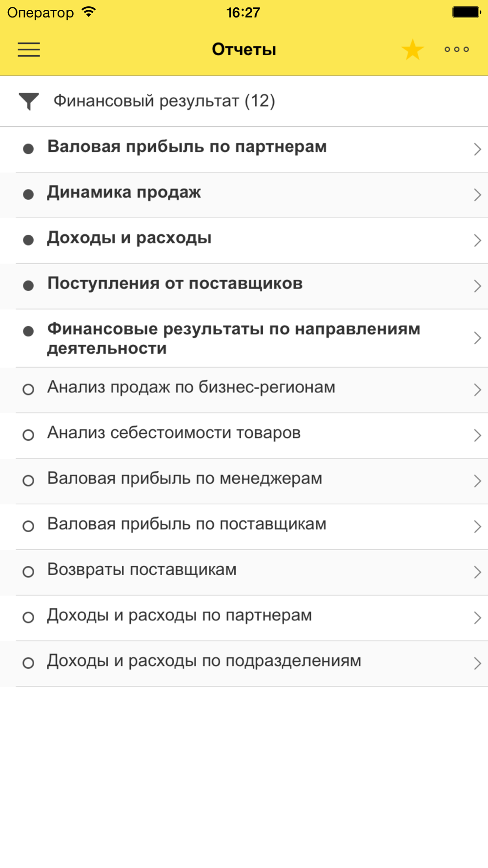Tap the yellow favorites star icon

tap(412, 50)
